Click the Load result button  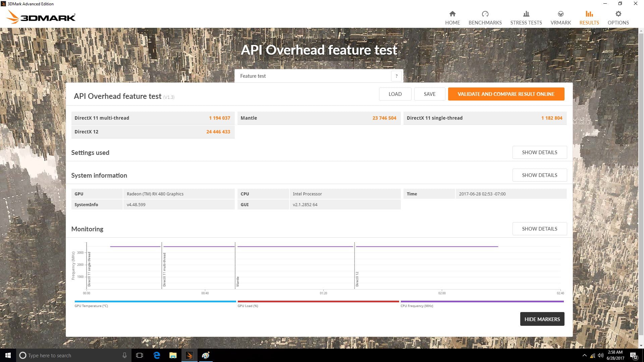pos(395,94)
